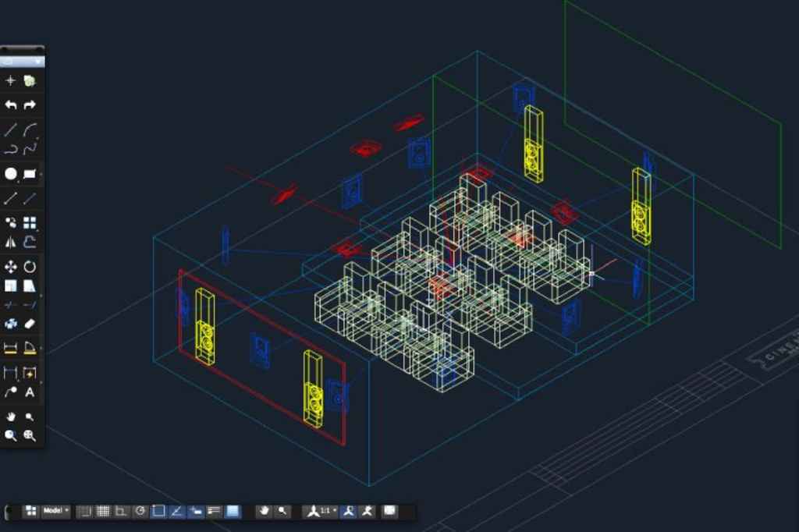Select the Spline curve tool
Image resolution: width=799 pixels, height=532 pixels.
(30, 149)
